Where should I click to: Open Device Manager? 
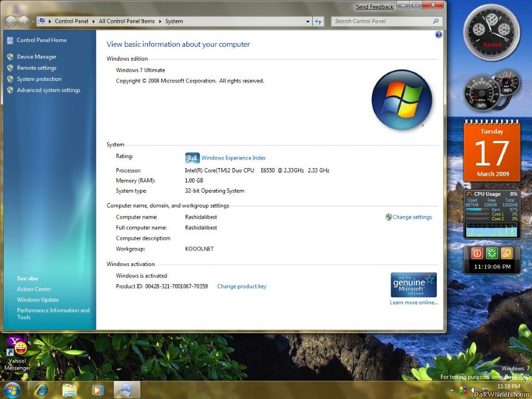[37, 57]
